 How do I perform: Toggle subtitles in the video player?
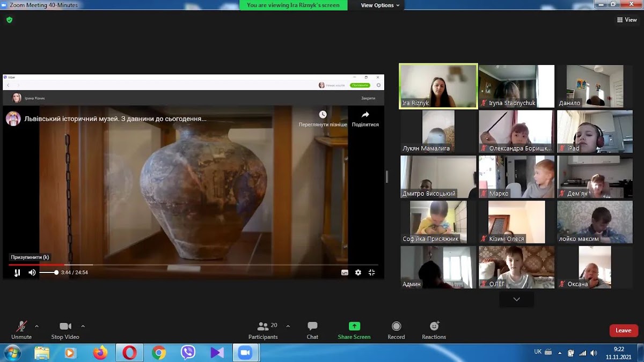[345, 272]
